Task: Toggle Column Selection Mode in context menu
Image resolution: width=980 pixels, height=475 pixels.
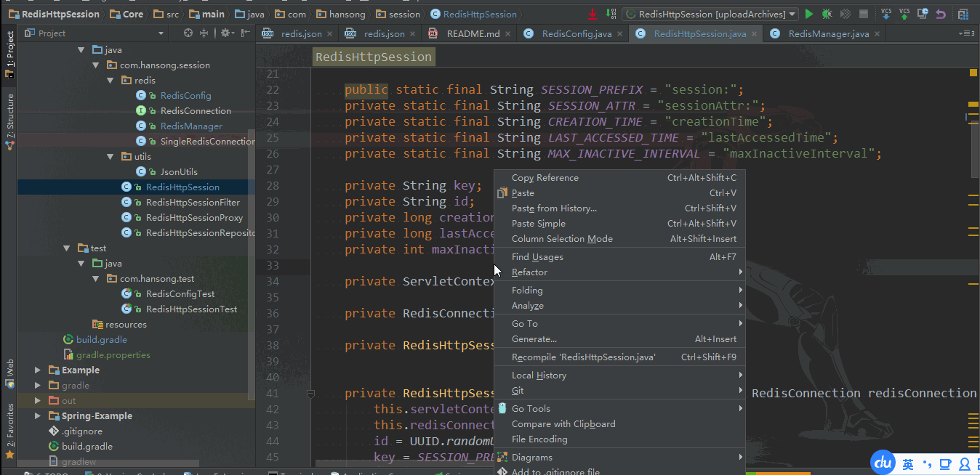Action: pyautogui.click(x=562, y=239)
